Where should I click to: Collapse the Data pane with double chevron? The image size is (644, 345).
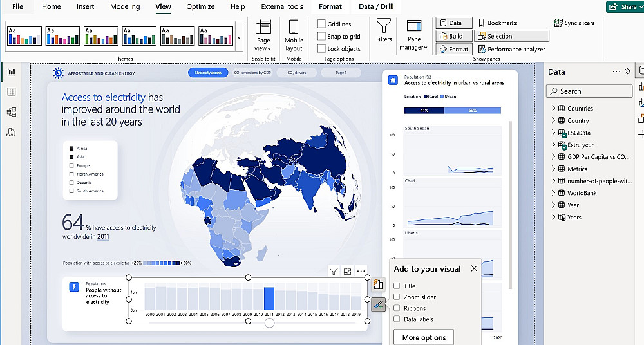(627, 71)
